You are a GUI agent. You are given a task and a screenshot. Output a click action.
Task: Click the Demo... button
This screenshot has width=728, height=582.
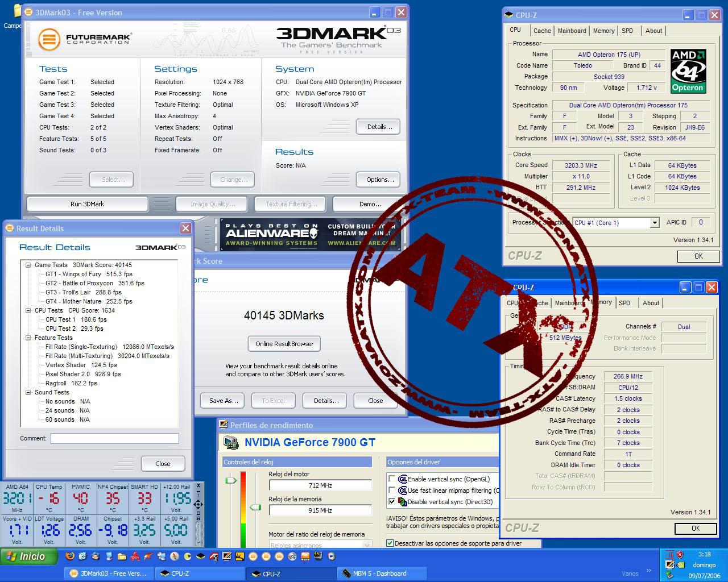point(370,204)
